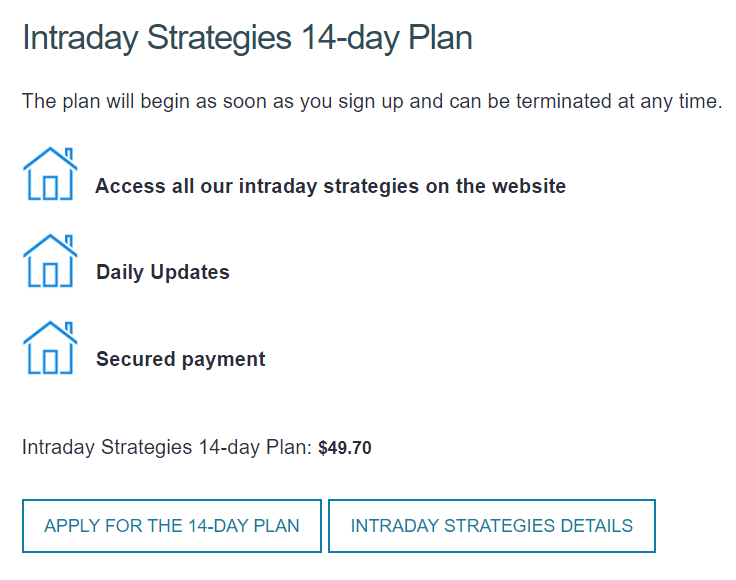Click the $49.70 price
736x580 pixels.
pos(345,448)
